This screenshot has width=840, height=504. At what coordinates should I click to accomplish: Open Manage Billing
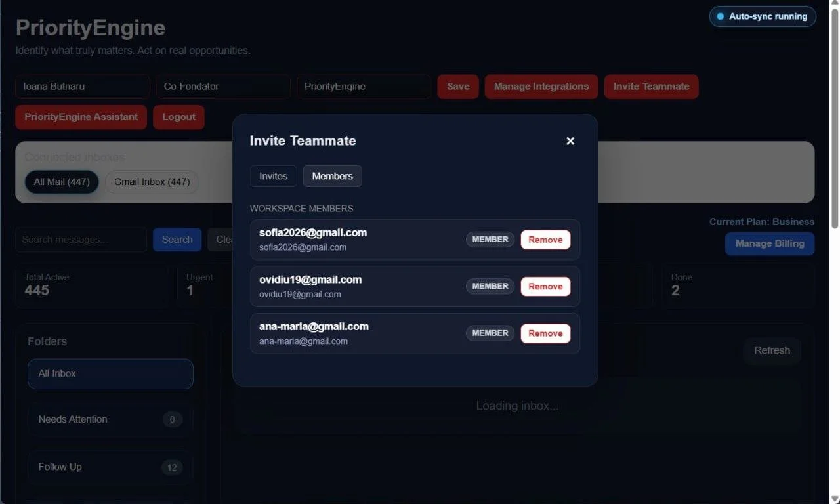point(770,243)
